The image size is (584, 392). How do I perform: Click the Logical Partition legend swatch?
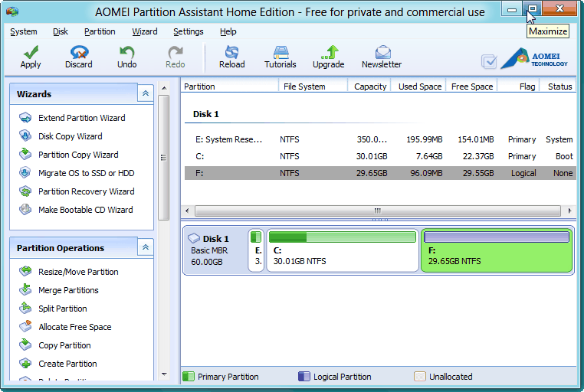tap(304, 377)
